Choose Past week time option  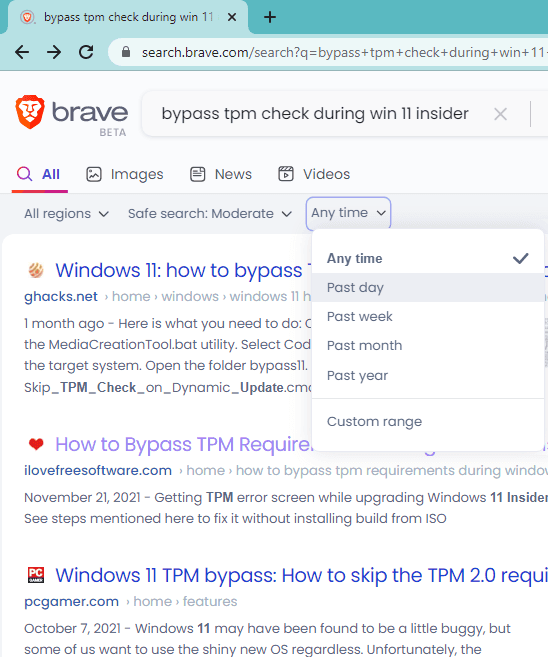click(x=428, y=316)
